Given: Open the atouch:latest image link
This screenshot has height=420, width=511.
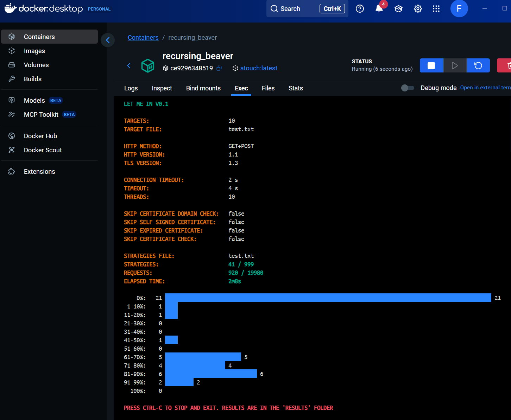Looking at the screenshot, I should pos(259,68).
